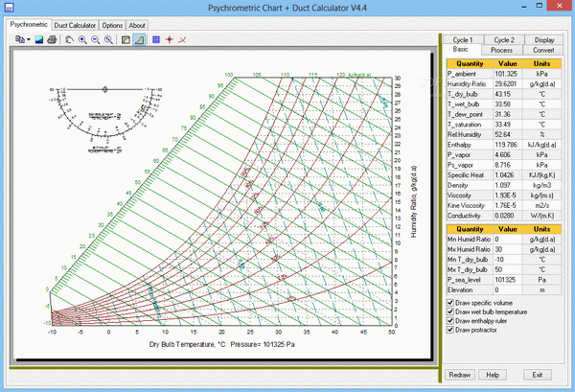Toggle the Draw protractor checkbox

click(451, 331)
